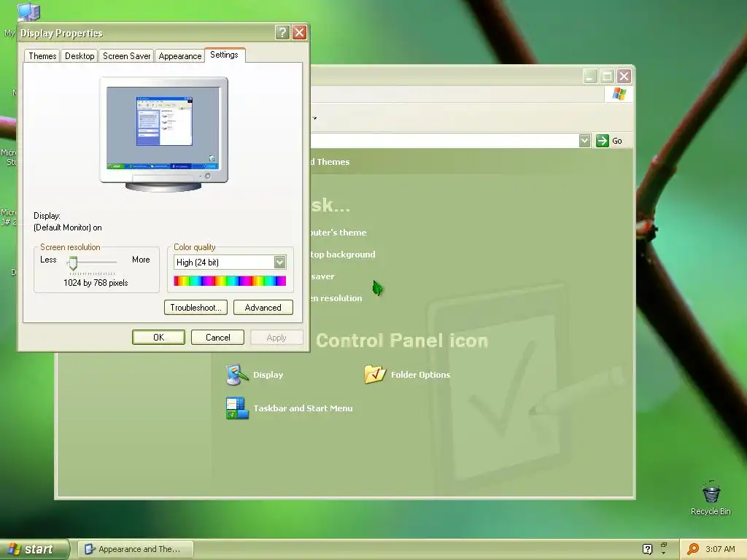Switch to the Themes tab
Image resolution: width=747 pixels, height=560 pixels.
point(42,55)
